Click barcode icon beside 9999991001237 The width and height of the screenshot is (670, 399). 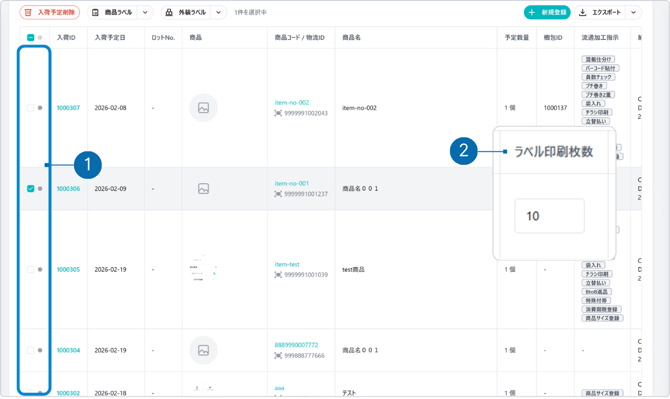[x=278, y=194]
